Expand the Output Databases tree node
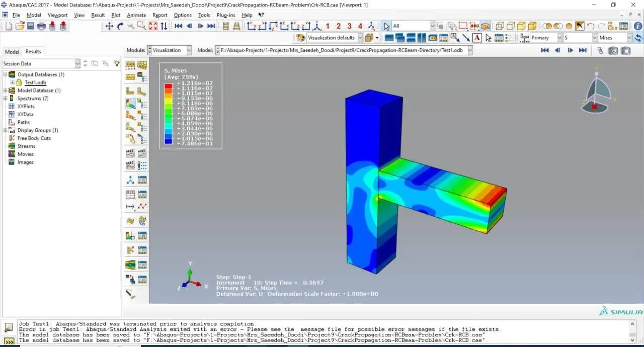The image size is (644, 347). [6, 74]
